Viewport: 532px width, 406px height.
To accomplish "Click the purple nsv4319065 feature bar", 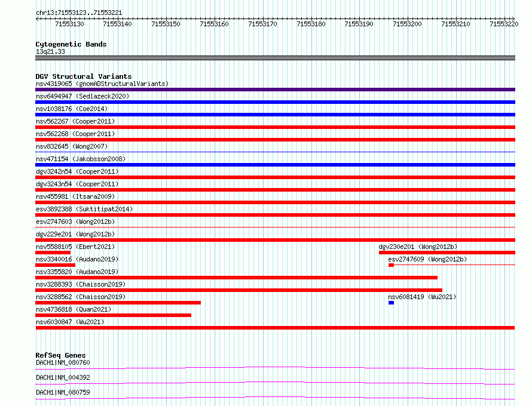I will pos(275,90).
